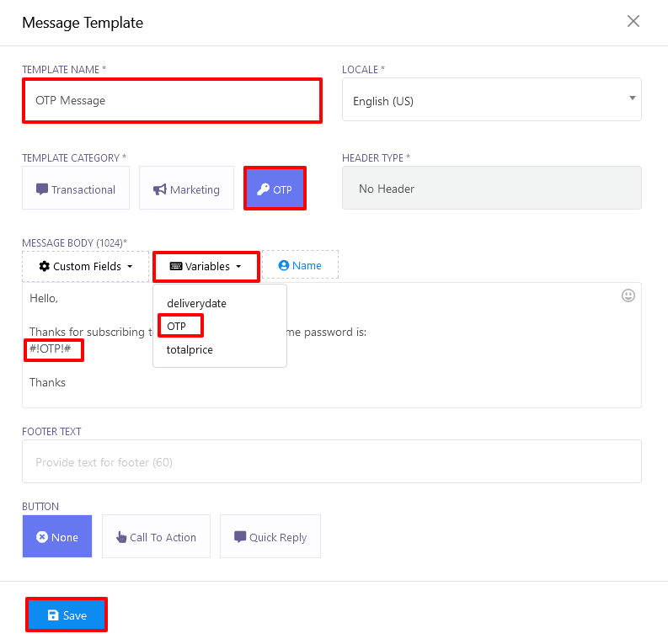
Task: Choose OTP in the variables menu
Action: coord(177,326)
